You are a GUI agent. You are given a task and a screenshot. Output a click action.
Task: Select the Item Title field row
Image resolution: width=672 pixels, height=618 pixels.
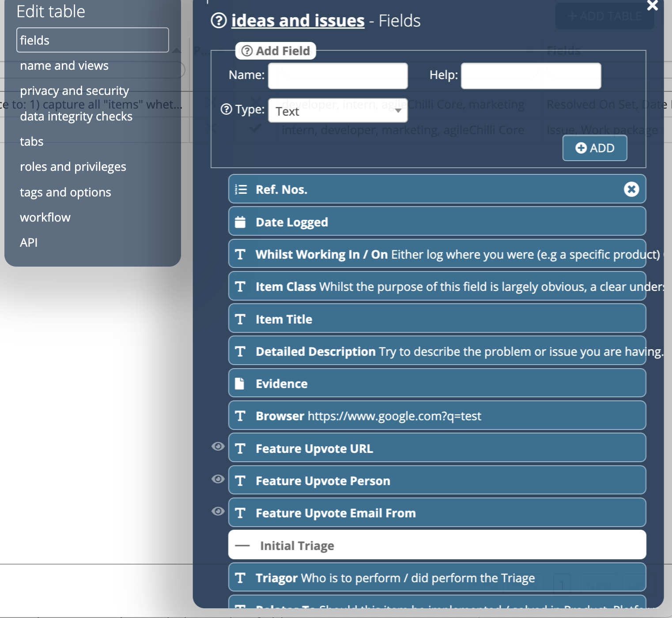pos(437,318)
